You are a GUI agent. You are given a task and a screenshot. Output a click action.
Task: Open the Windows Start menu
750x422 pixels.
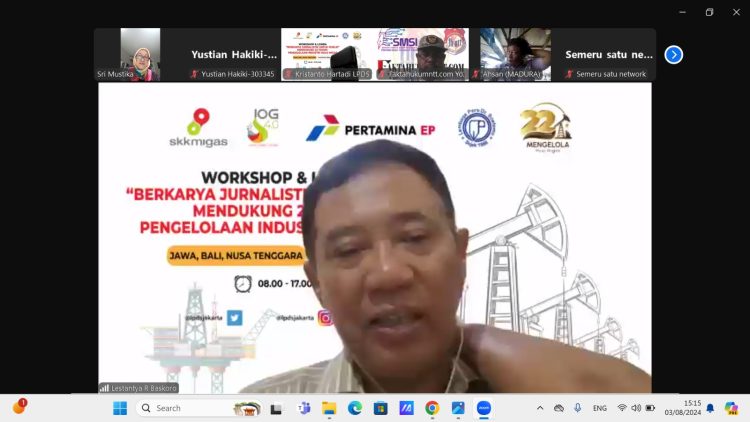pos(120,408)
